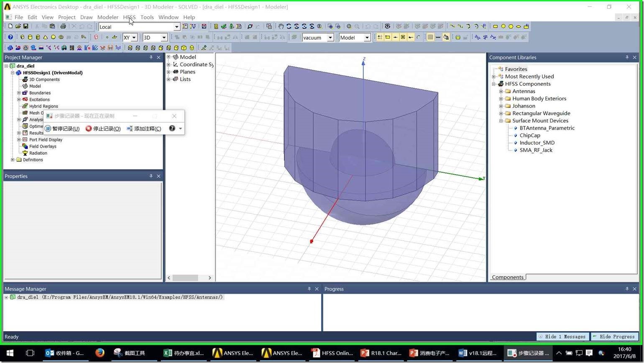This screenshot has height=363, width=644.
Task: Toggle the pin on Project Manager panel
Action: point(151,57)
